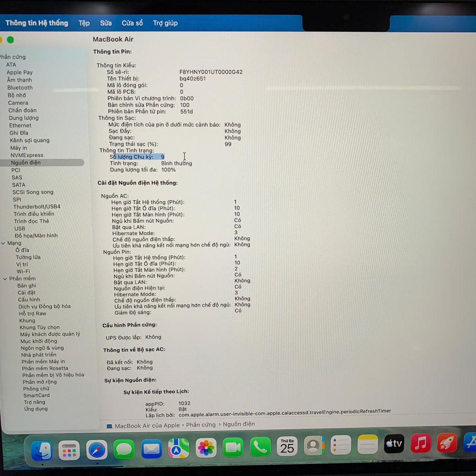This screenshot has width=476, height=476.
Task: Open Maps from the Dock
Action: coord(178,448)
